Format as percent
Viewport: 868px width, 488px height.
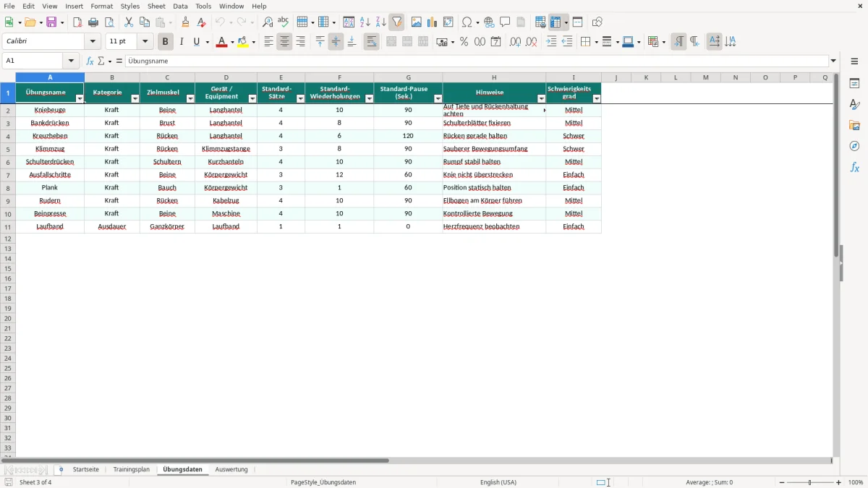[464, 42]
